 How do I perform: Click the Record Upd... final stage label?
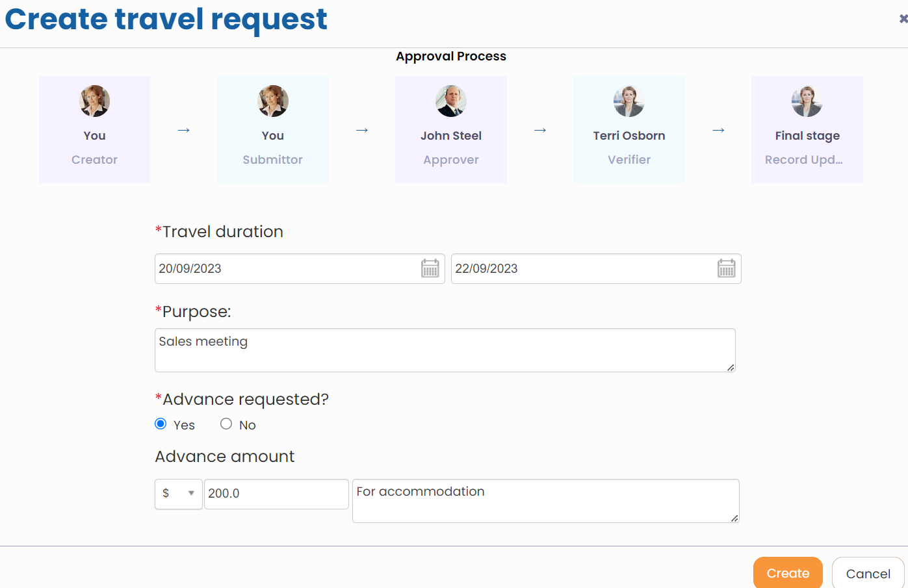(803, 160)
